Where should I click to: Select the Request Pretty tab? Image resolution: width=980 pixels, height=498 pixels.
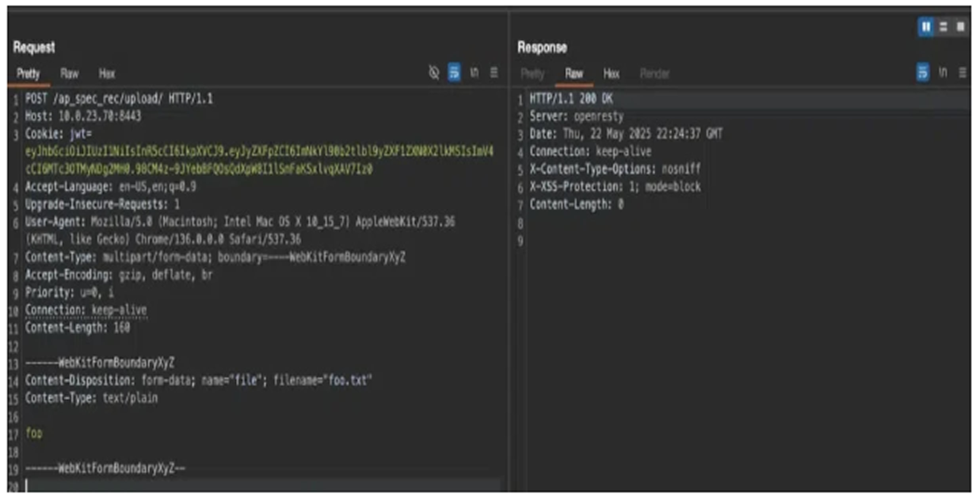[x=28, y=74]
